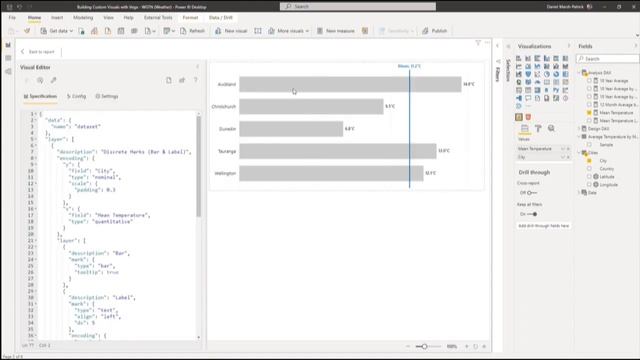Open the Format paint roller tab
This screenshot has width=640, height=360.
pos(538,129)
